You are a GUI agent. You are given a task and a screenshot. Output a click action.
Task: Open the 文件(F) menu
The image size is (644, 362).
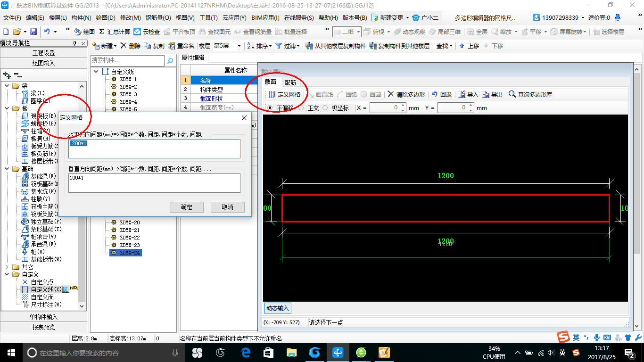coord(12,18)
